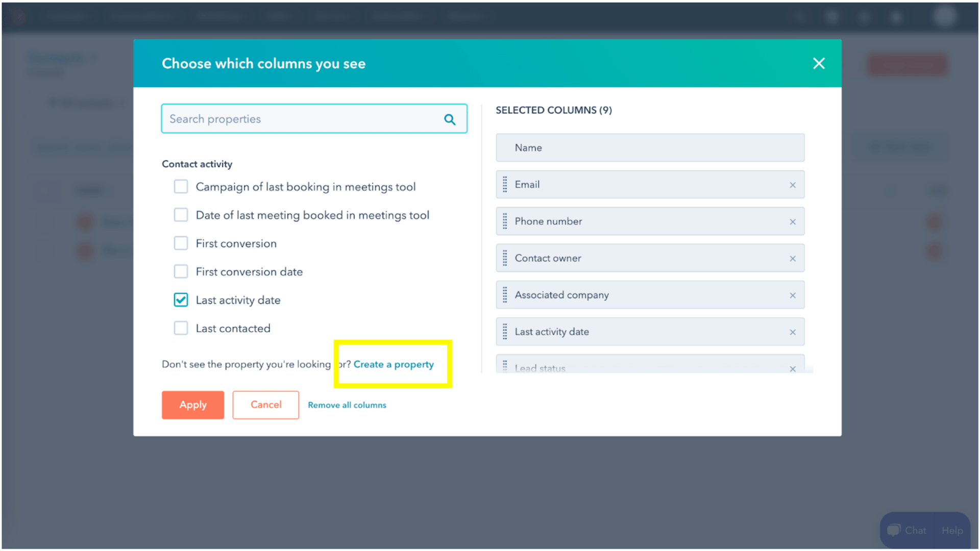Click the drag handle icon next to Lead status

(x=505, y=367)
